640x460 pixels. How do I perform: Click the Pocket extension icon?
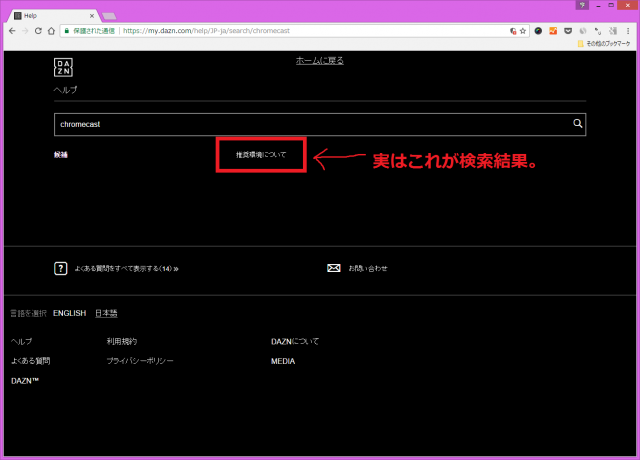[x=568, y=31]
